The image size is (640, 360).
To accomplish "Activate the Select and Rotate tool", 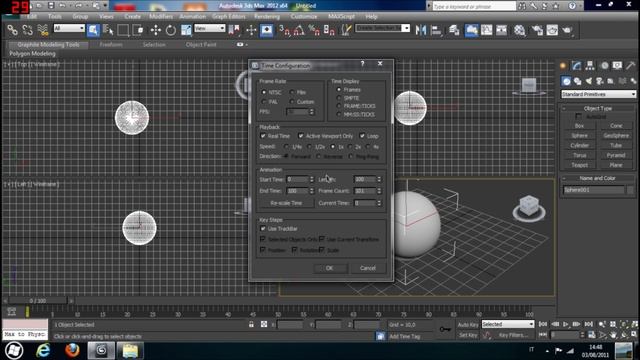I will coord(171,30).
